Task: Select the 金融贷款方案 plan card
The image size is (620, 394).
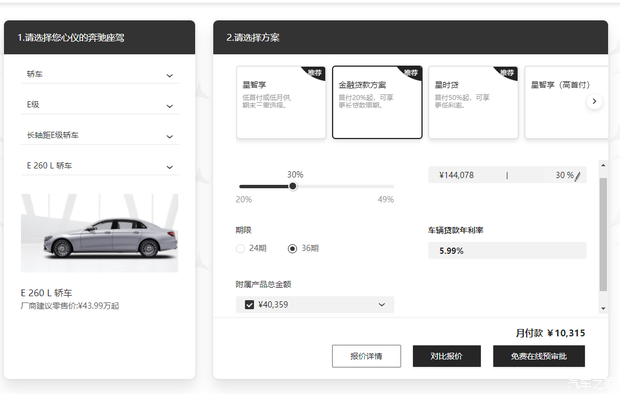Action: (x=377, y=102)
